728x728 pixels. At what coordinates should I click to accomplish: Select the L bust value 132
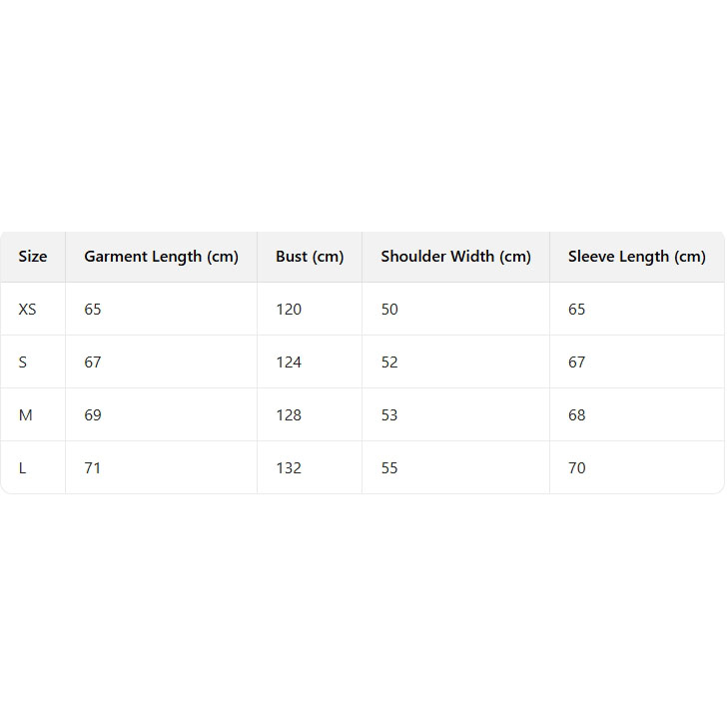coord(289,468)
